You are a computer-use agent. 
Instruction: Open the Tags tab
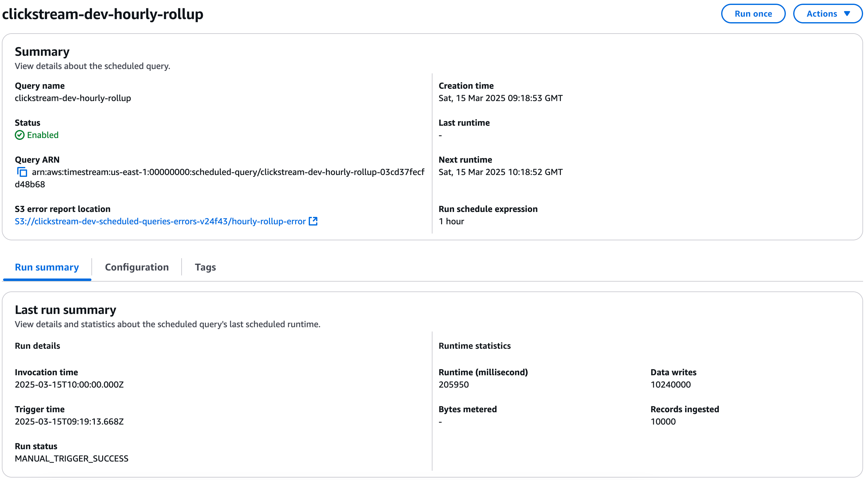205,267
